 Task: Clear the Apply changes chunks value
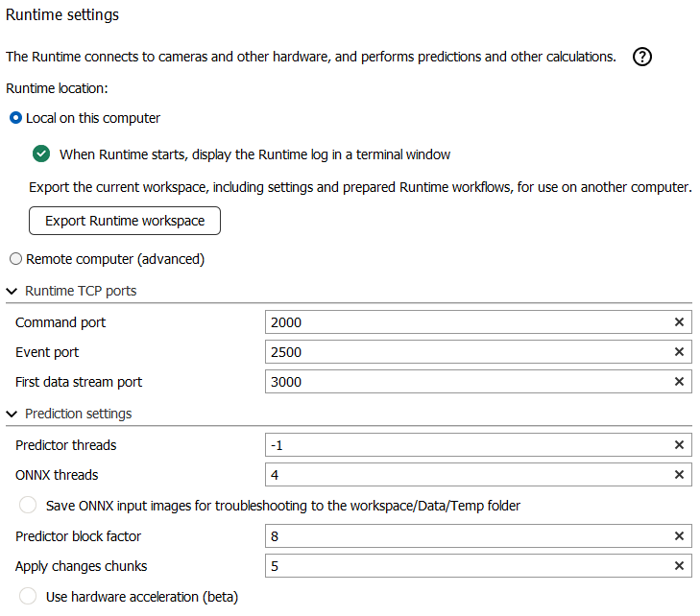[x=679, y=566]
